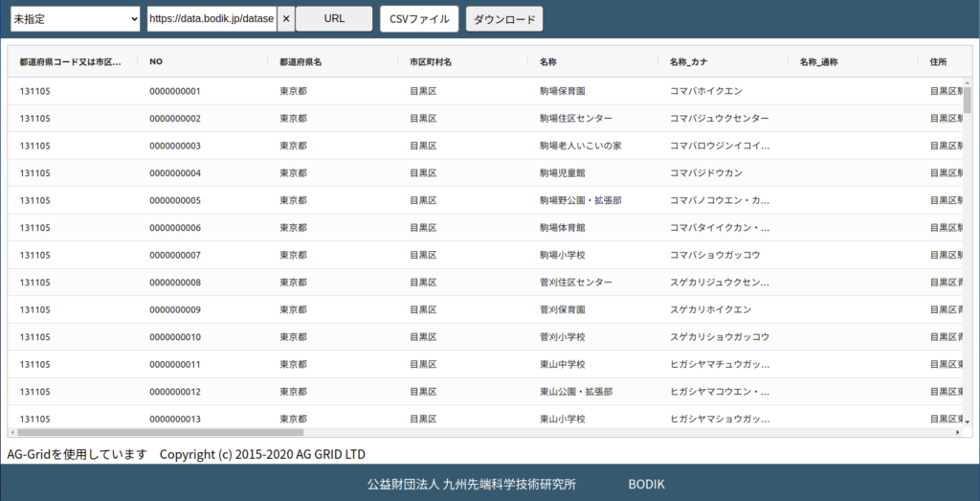The width and height of the screenshot is (980, 501).
Task: Click the 名称_通称 column header
Action: [818, 62]
